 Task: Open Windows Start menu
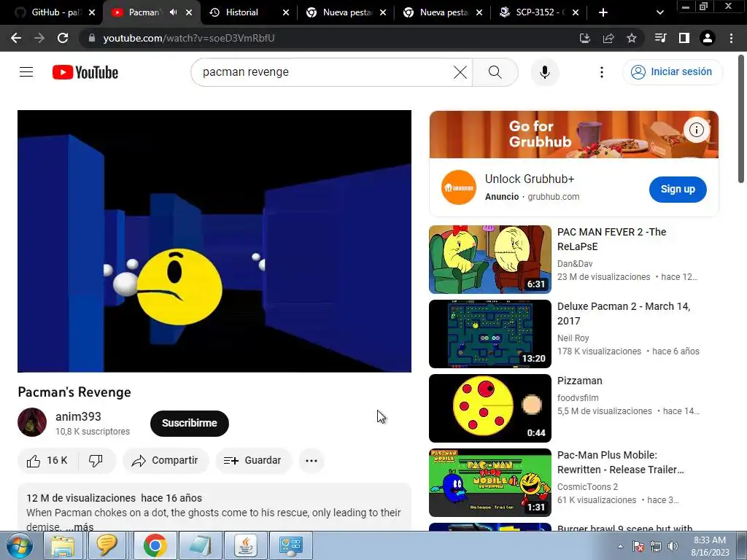tap(19, 545)
